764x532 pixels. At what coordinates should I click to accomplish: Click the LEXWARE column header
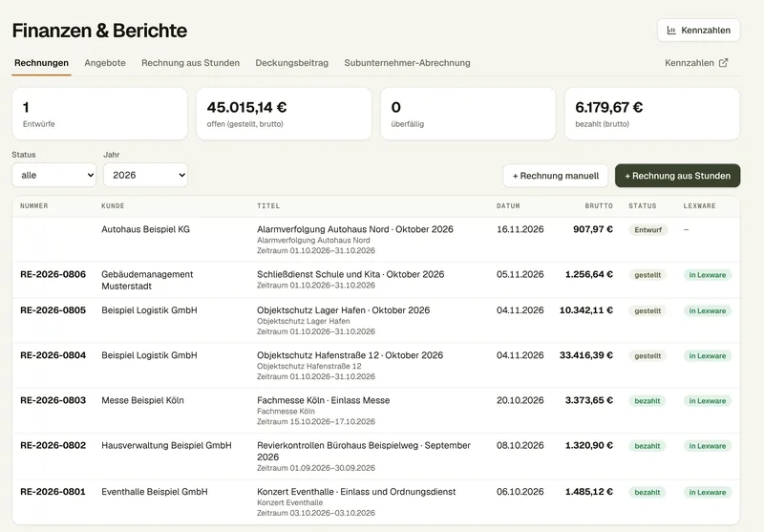pos(700,206)
